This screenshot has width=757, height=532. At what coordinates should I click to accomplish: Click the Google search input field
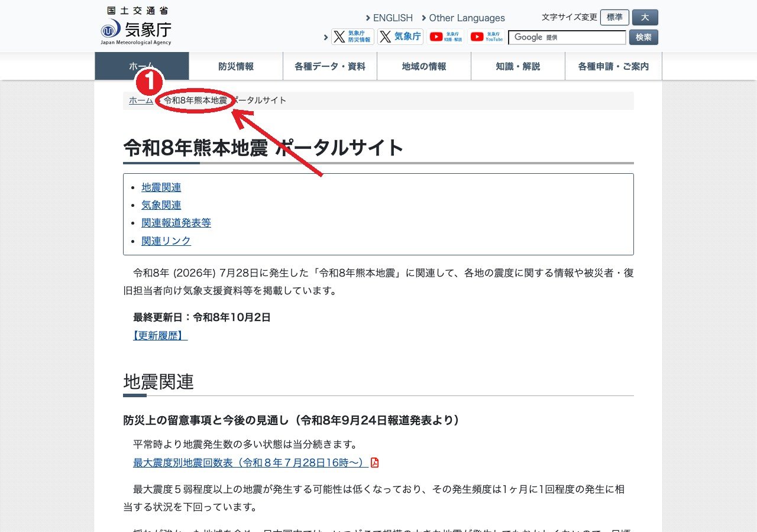pos(567,37)
